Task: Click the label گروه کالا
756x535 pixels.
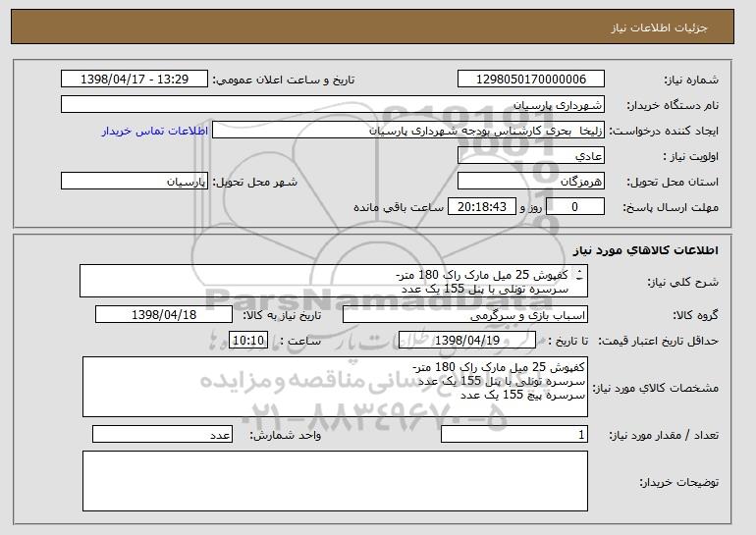Action: pyautogui.click(x=695, y=315)
